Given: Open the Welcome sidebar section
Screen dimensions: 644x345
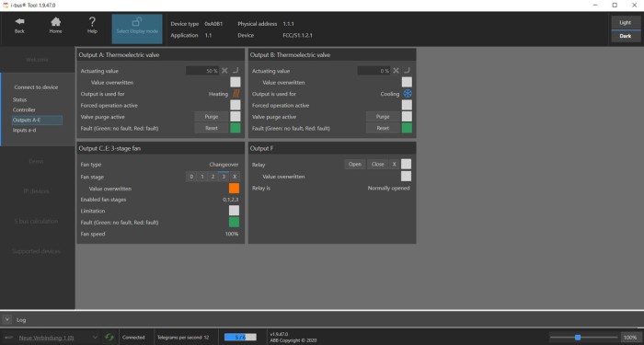Looking at the screenshot, I should coord(37,60).
